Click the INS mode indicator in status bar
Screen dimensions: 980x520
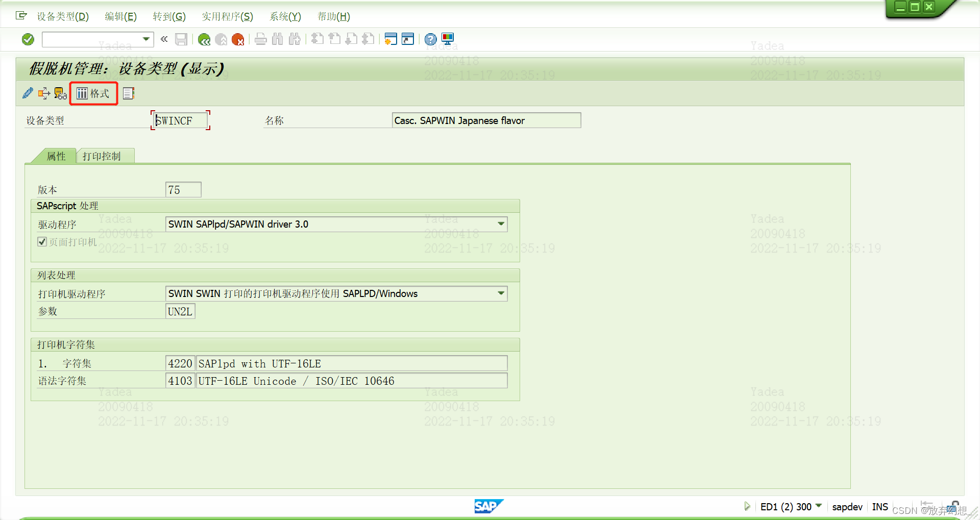click(x=880, y=507)
